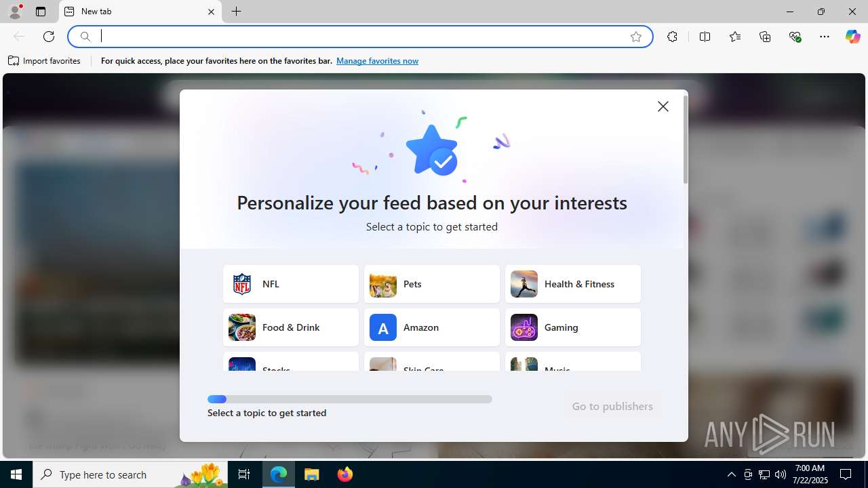Open the Windows Start menu
Screen dimensions: 868x488
pos(16,474)
